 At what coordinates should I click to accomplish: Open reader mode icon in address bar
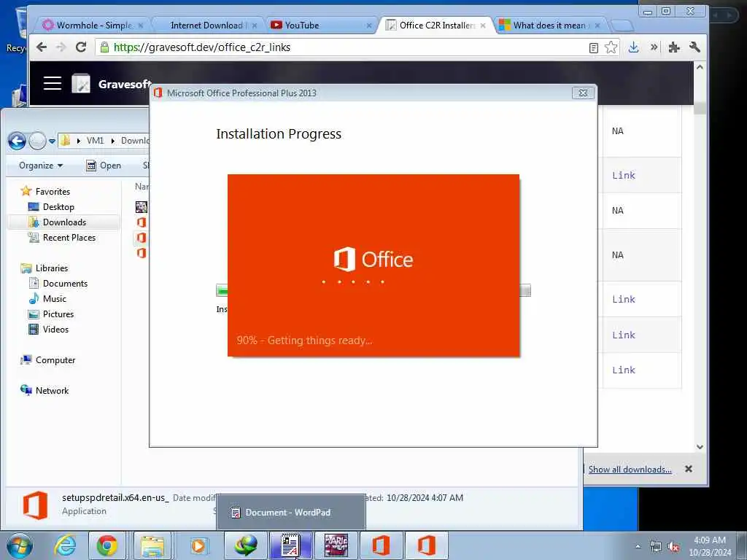point(594,47)
